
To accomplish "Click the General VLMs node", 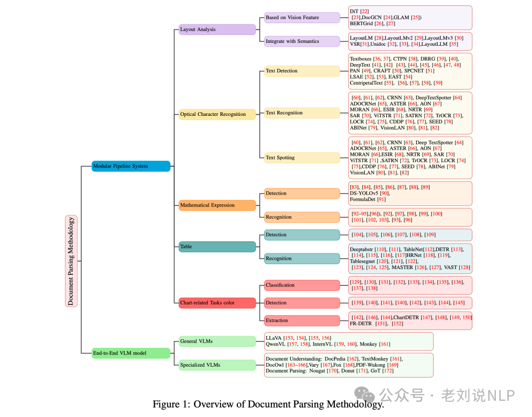I will pos(217,341).
